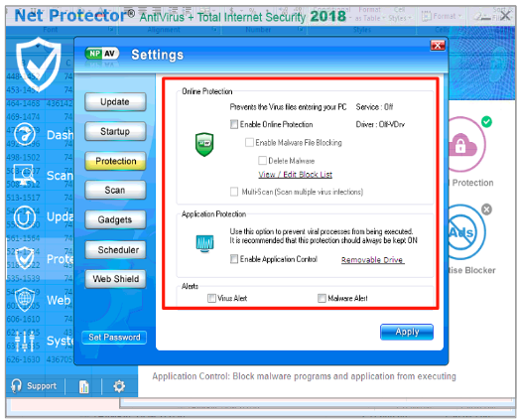Screen dimensions: 518x420
Task: Open the View / Edit Block List link
Action: click(x=295, y=175)
